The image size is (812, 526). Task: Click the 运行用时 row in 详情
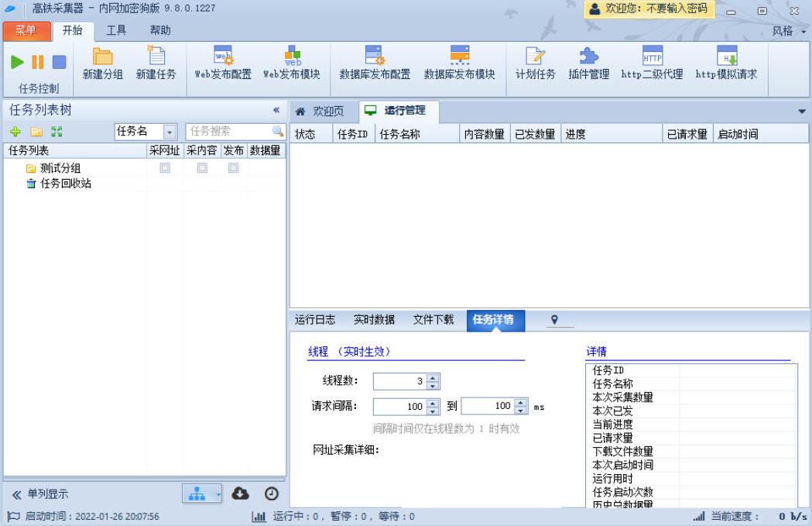pos(691,478)
